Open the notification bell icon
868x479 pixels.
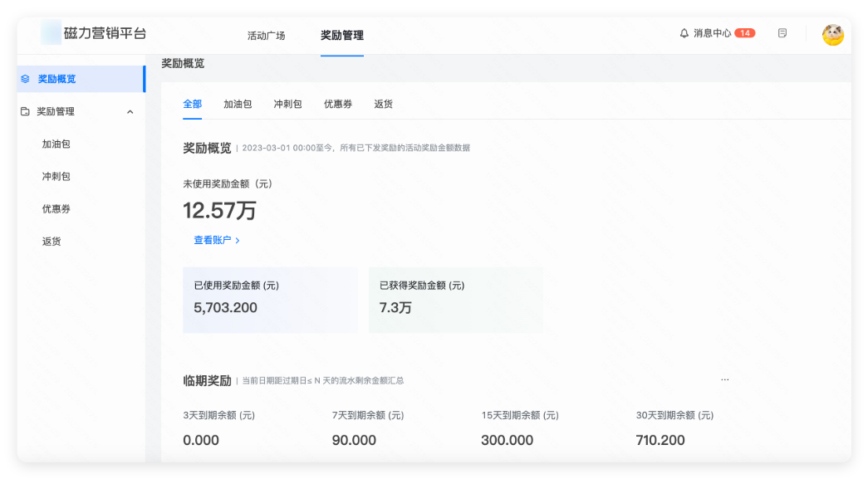pos(683,32)
